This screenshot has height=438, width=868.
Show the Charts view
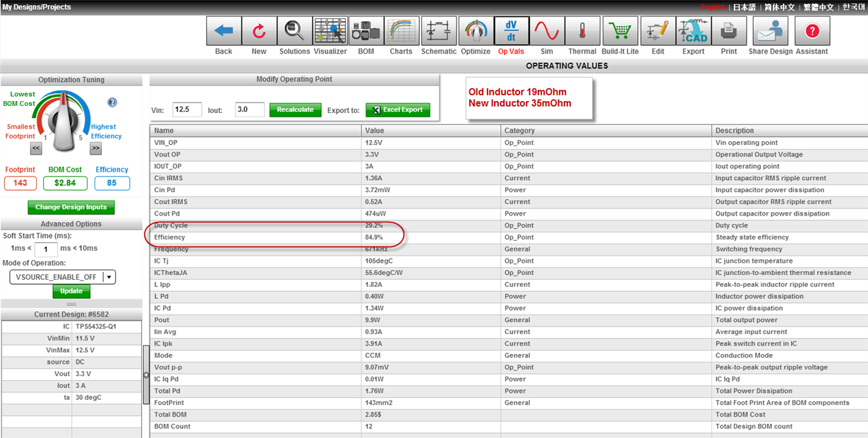(x=401, y=31)
